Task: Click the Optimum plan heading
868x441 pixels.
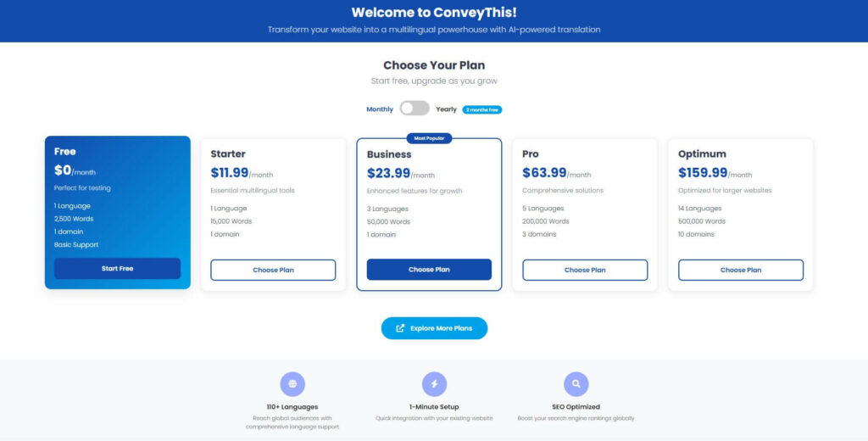Action: (x=700, y=154)
